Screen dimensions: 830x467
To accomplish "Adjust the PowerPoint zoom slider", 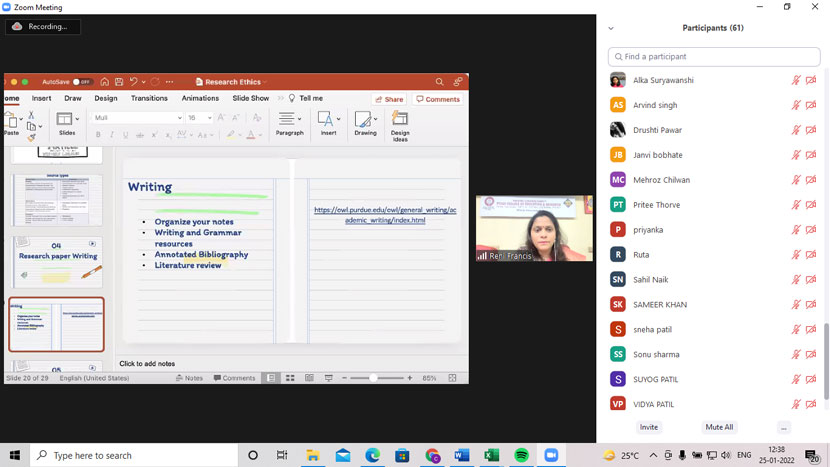I will coord(374,378).
